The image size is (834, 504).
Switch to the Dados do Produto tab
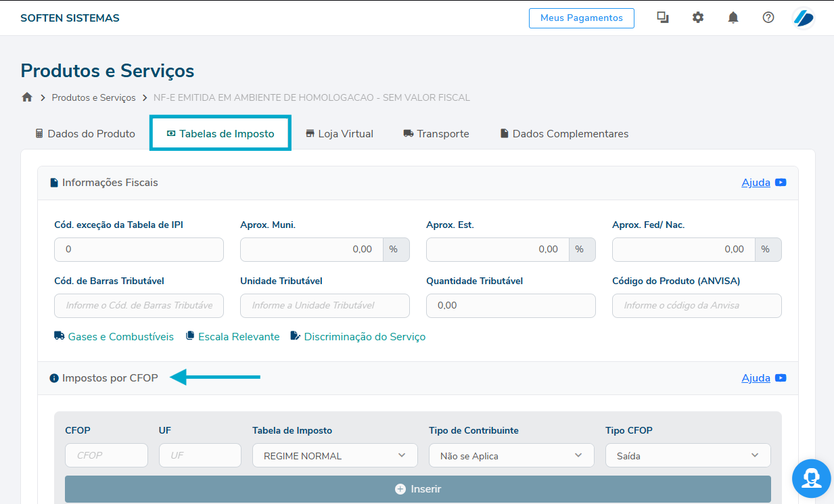[85, 134]
